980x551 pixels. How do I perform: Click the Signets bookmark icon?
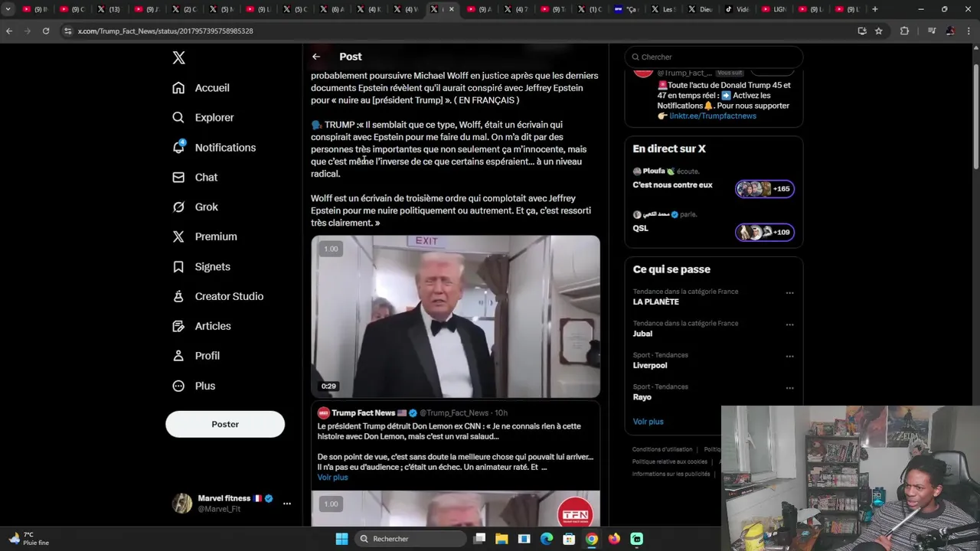(178, 267)
